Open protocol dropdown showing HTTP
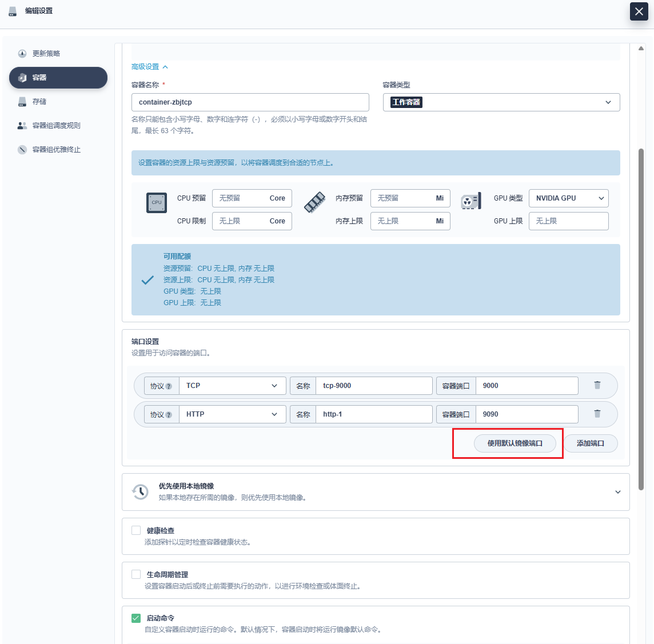Image resolution: width=654 pixels, height=644 pixels. click(232, 414)
